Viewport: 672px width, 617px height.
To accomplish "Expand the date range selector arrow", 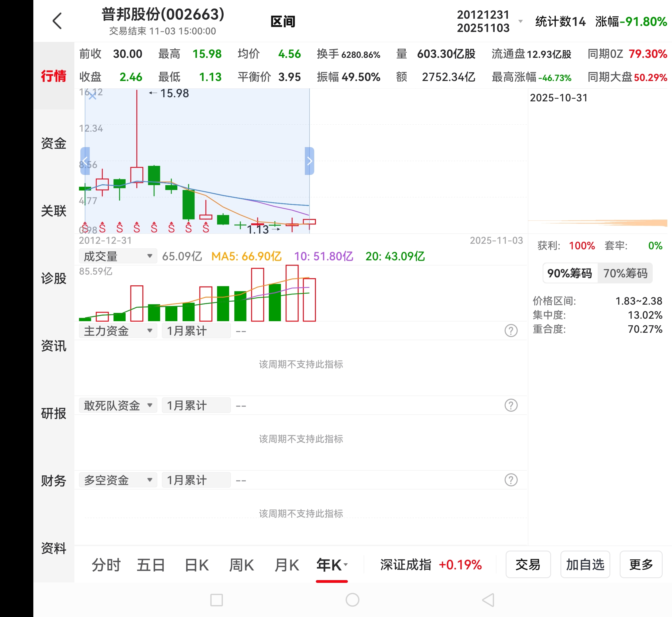I will tap(520, 21).
